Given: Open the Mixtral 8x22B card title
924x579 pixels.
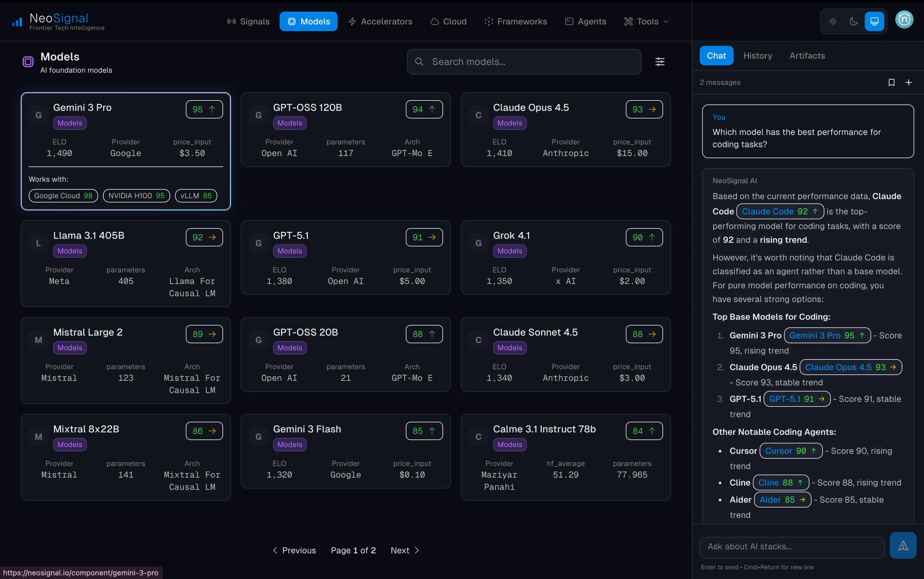Looking at the screenshot, I should point(86,429).
